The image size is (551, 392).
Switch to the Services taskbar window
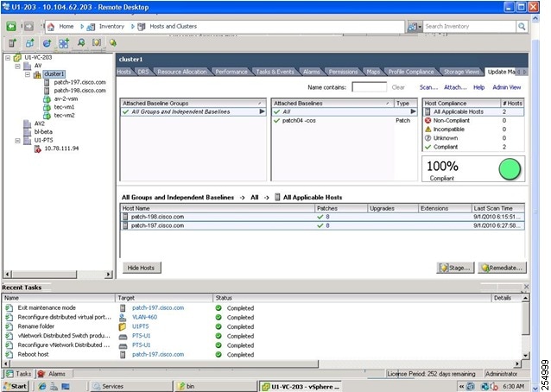point(130,386)
